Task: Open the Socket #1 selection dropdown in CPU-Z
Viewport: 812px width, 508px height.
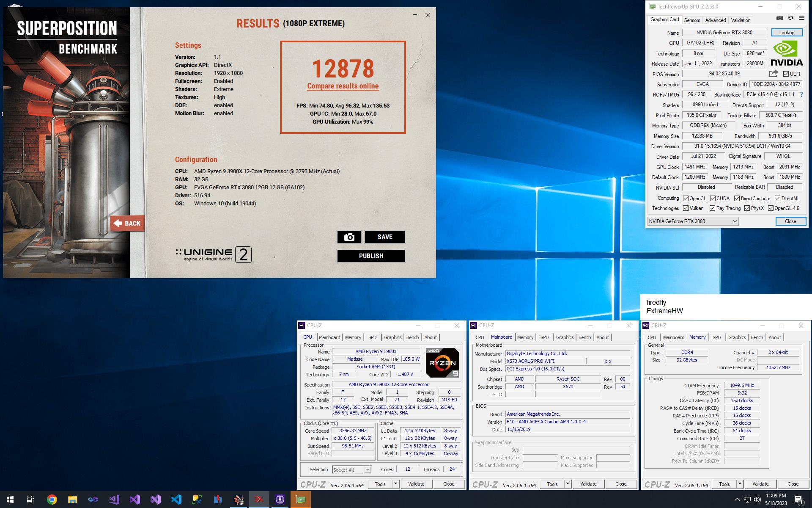Action: tap(351, 469)
